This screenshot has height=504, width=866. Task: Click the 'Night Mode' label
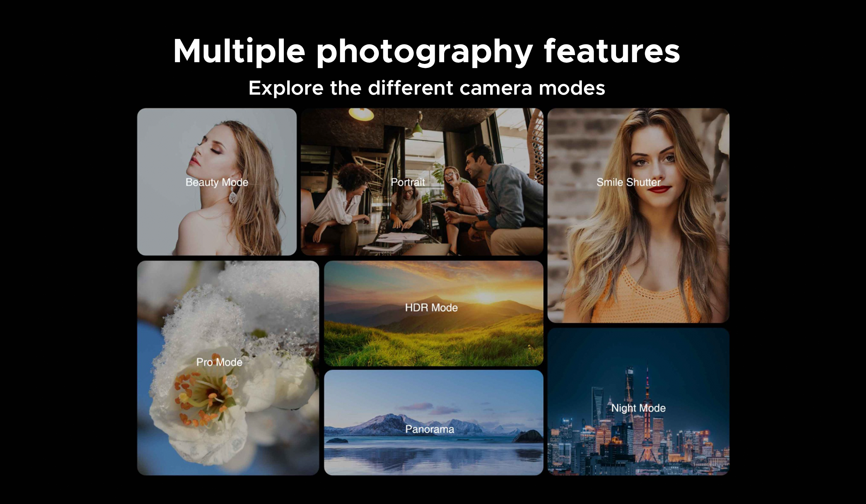(638, 408)
